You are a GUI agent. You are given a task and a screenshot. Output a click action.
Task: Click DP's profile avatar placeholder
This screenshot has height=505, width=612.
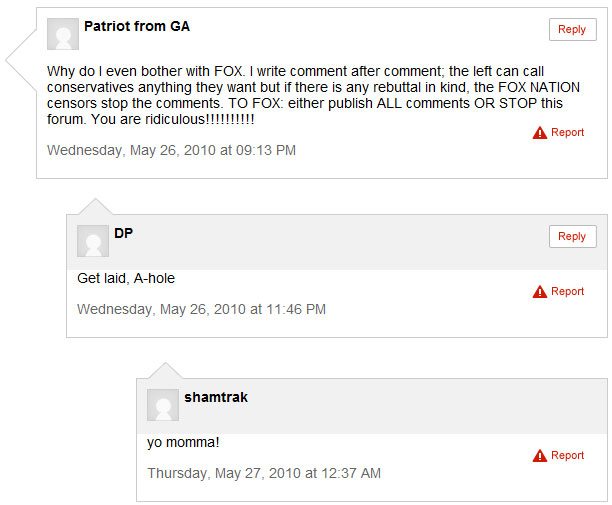pos(93,241)
